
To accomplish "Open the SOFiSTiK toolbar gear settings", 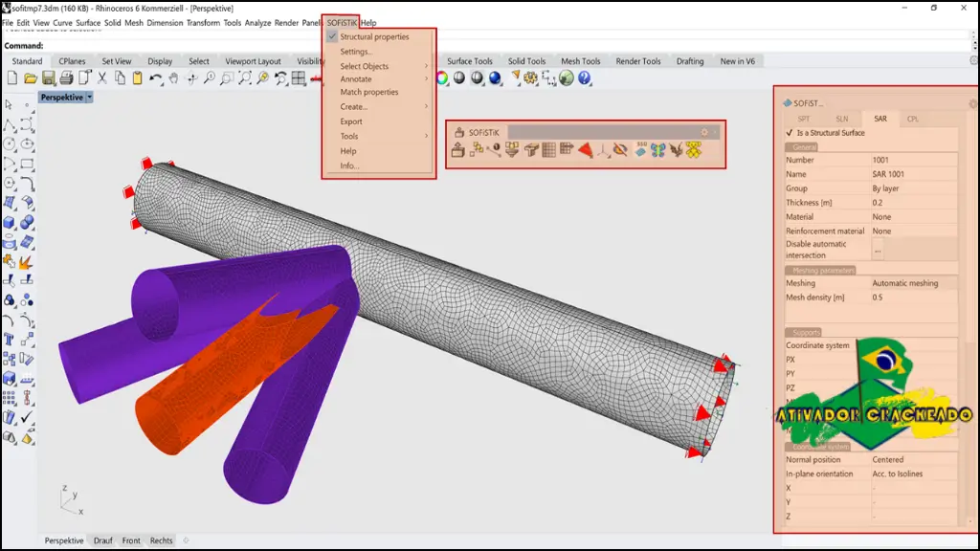I will [704, 132].
